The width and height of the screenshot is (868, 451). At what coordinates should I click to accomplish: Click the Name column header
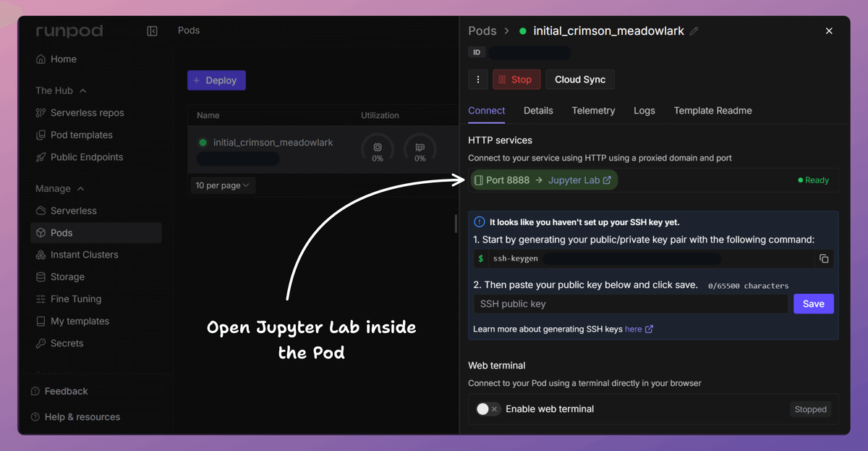point(208,115)
